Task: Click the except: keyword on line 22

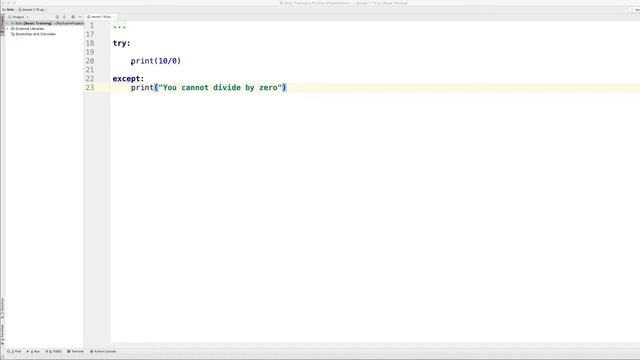Action: tap(129, 79)
